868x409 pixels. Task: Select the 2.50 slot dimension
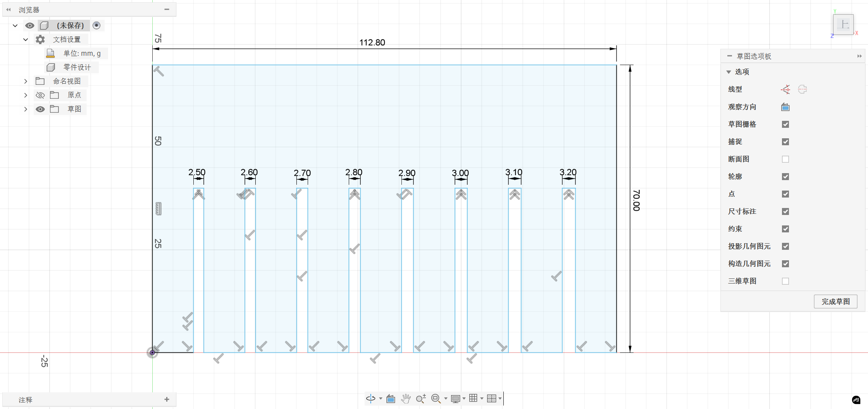[197, 172]
